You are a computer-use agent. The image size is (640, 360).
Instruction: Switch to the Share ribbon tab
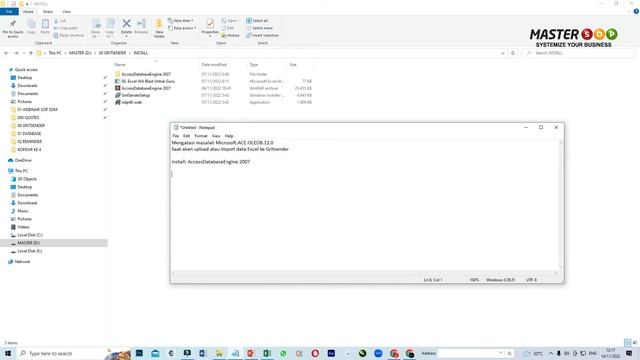(48, 12)
